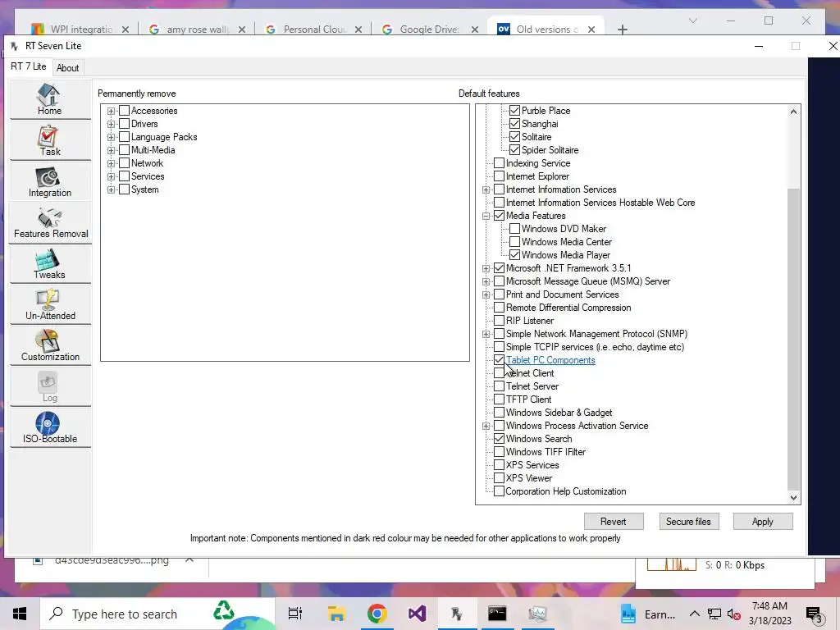Enable Windows Media Center checkbox

515,242
